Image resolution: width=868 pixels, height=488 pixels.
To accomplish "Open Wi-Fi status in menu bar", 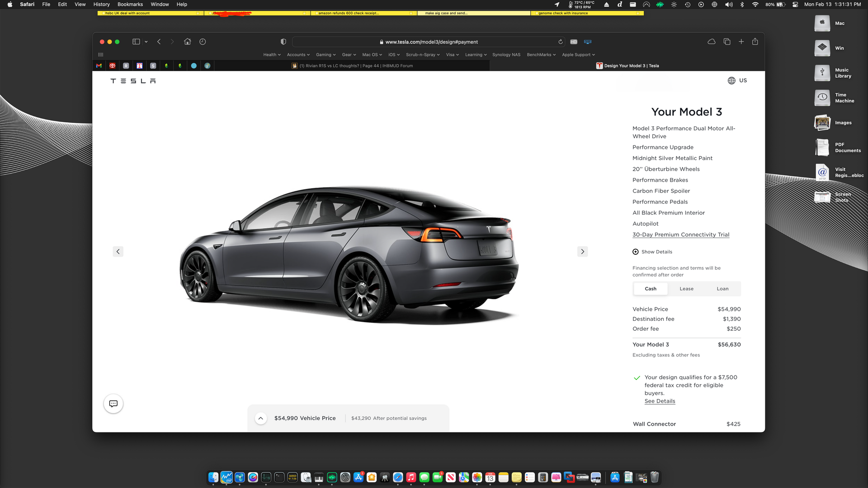I will [x=755, y=5].
